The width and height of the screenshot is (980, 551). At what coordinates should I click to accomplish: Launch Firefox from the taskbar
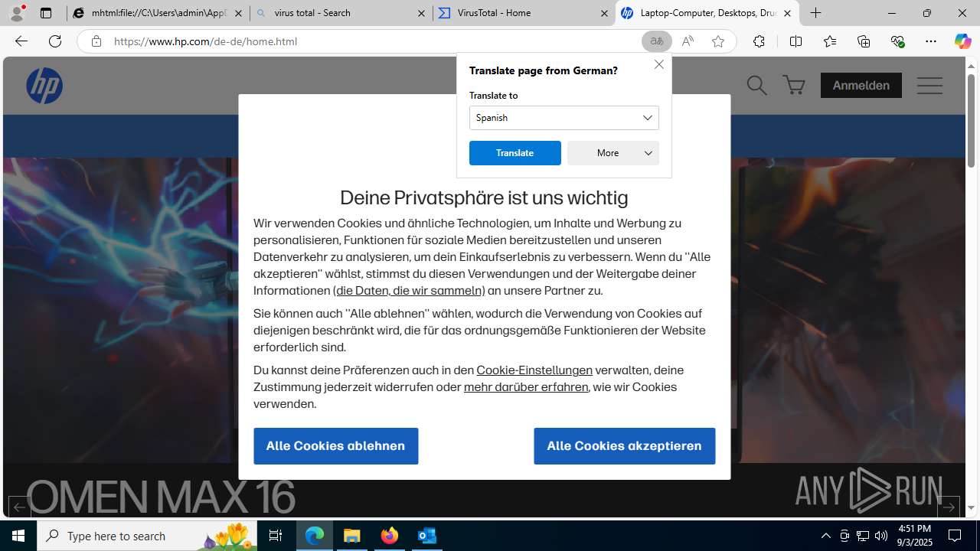[390, 536]
